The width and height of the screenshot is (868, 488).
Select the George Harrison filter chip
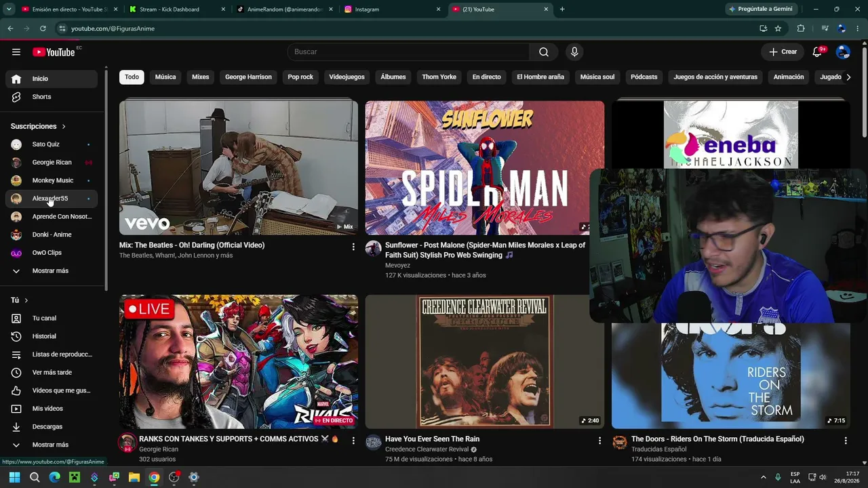point(248,77)
